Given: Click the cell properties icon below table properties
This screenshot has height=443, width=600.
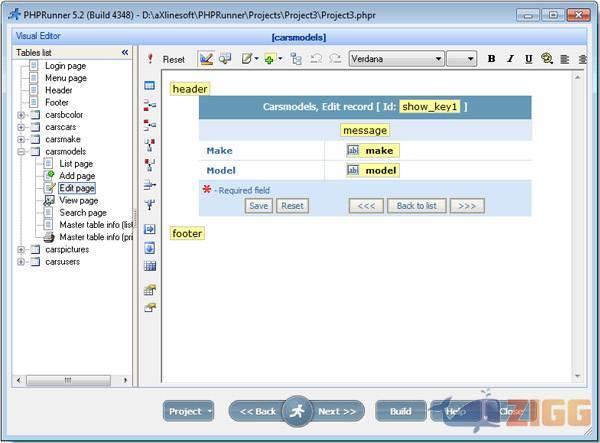Looking at the screenshot, I should coord(150,308).
